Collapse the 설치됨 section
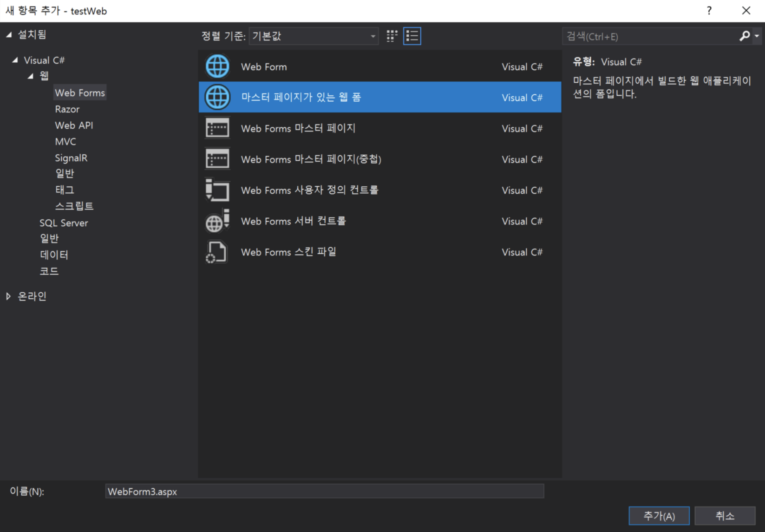 (x=9, y=35)
